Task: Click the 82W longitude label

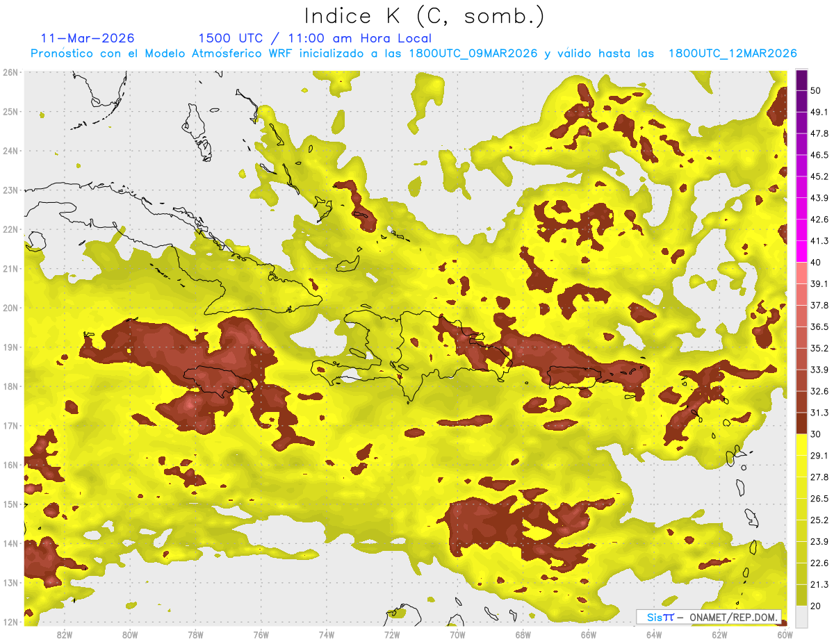Action: pos(64,634)
